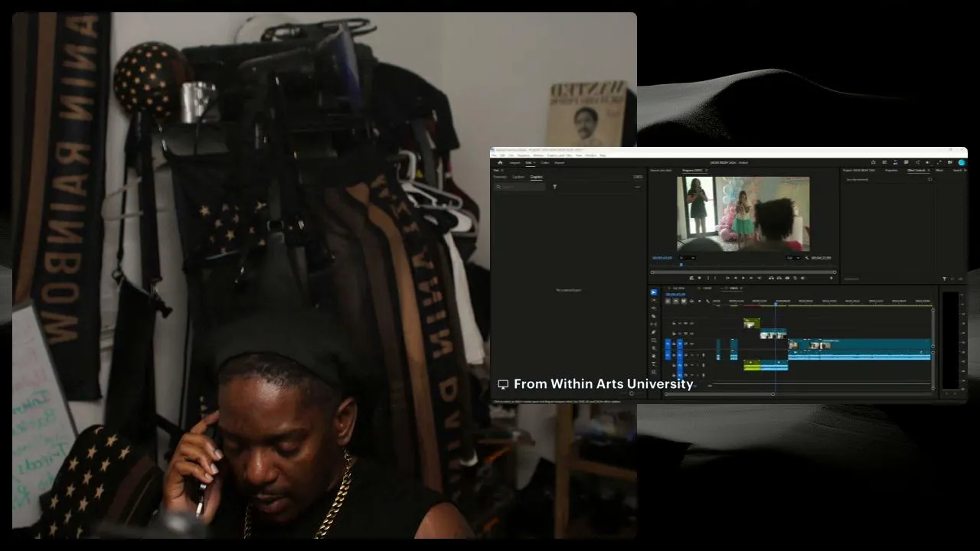Select the Program monitor tab

pos(693,170)
